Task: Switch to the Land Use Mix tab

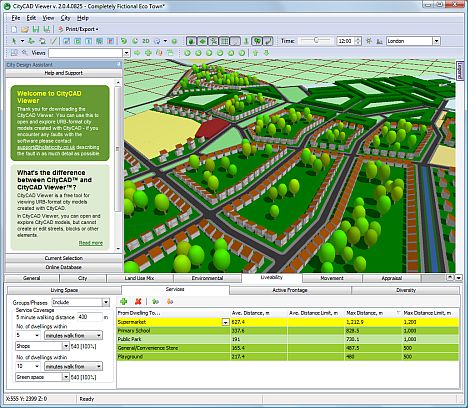Action: click(139, 278)
